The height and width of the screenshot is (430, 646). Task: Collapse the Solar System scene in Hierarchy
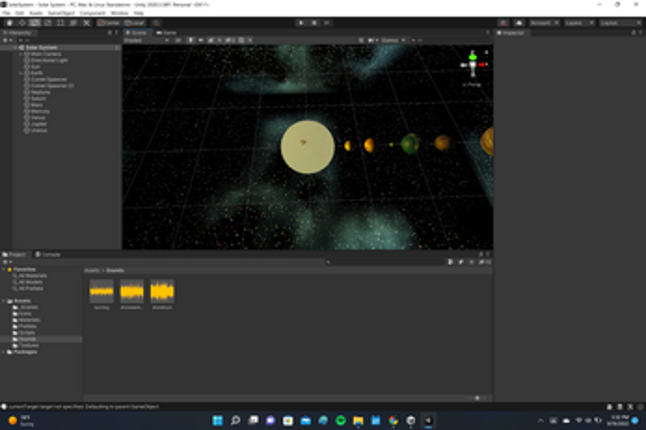click(x=16, y=47)
